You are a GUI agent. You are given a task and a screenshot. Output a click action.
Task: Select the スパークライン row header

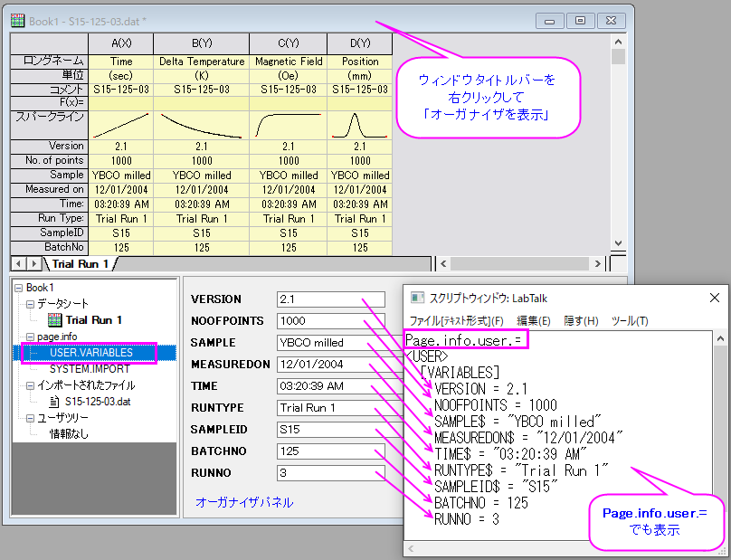49,125
